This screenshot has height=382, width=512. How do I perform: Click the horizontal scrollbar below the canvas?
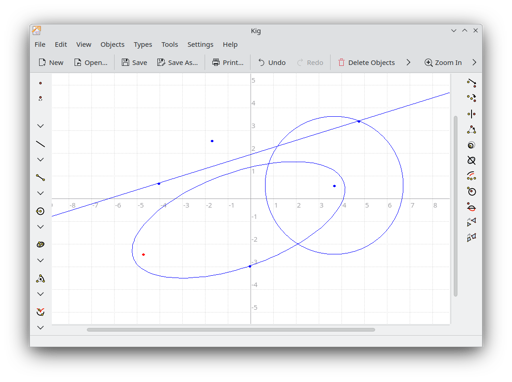(231, 330)
